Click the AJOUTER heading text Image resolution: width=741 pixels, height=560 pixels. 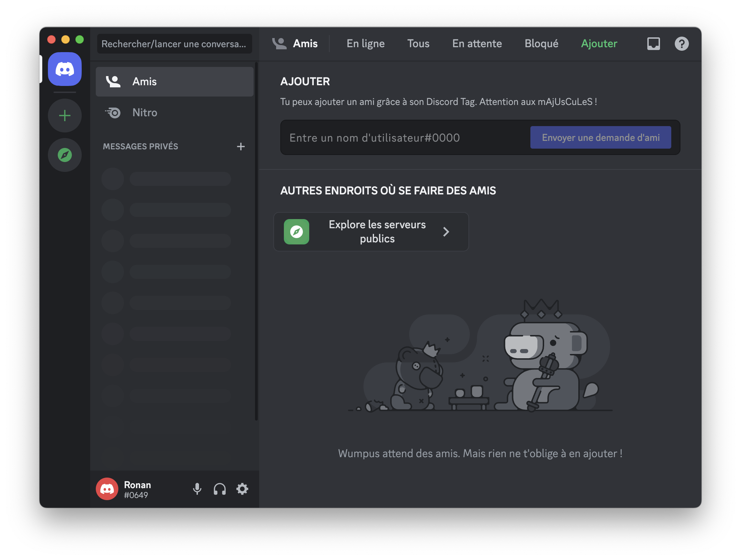[305, 82]
